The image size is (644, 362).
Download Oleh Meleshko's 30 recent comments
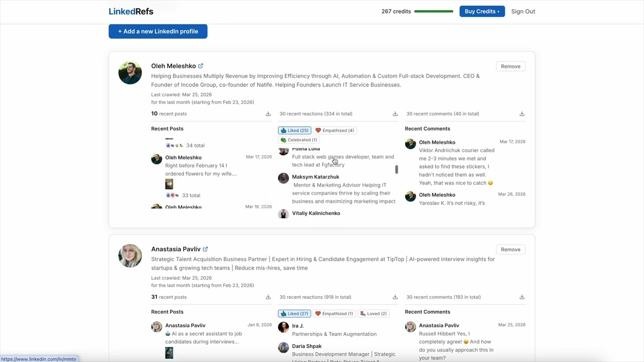coord(522,114)
